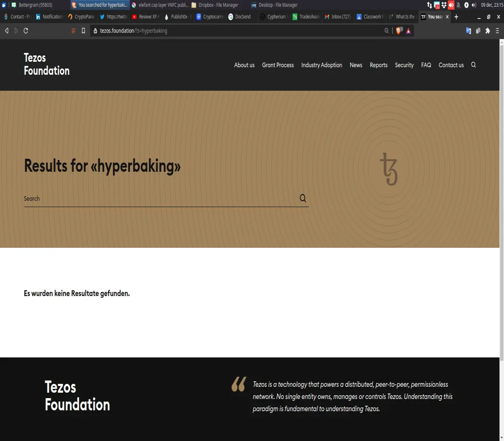Open the site search magnifier in the navigation
Screen dimensions: 504x441
(x=473, y=65)
